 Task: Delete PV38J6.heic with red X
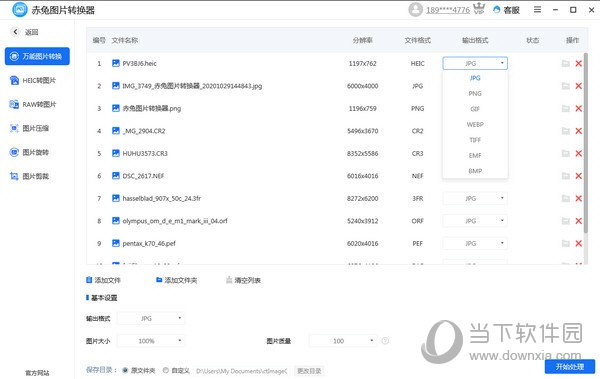[x=579, y=64]
